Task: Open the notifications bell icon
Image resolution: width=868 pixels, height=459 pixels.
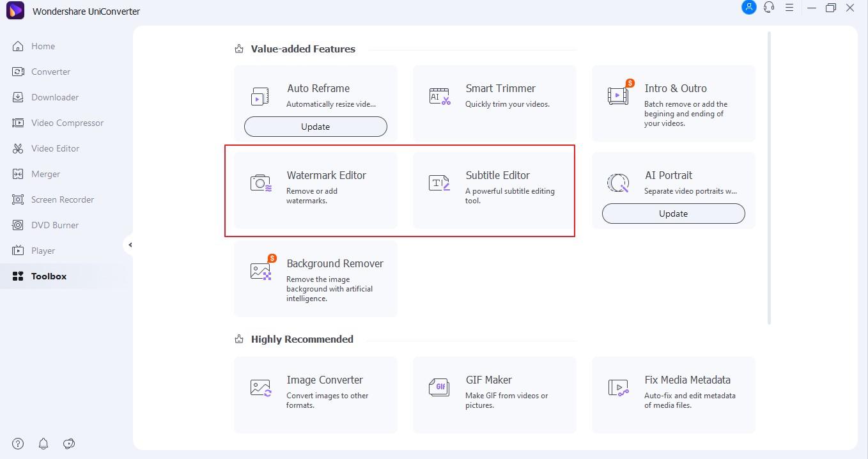Action: click(43, 444)
